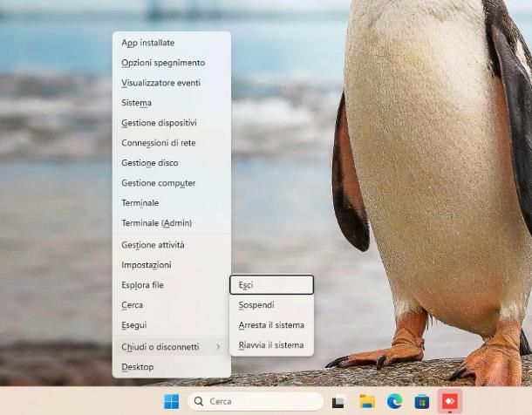The height and width of the screenshot is (415, 532).
Task: Open the red arrow app in the taskbar
Action: (449, 401)
